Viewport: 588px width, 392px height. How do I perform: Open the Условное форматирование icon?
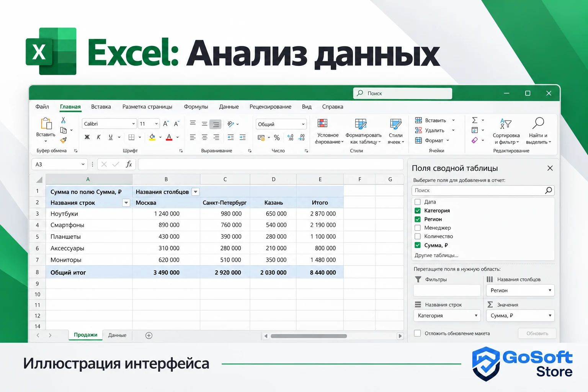tap(323, 123)
